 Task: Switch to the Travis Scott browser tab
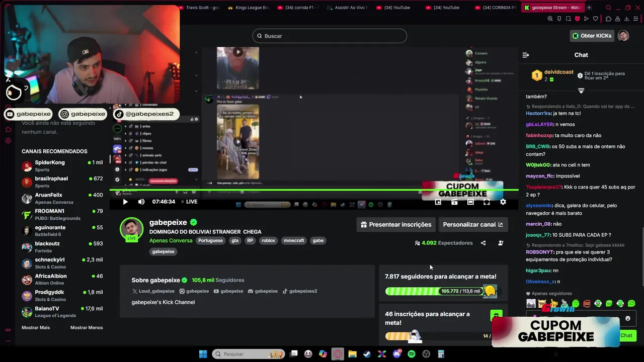[x=199, y=8]
